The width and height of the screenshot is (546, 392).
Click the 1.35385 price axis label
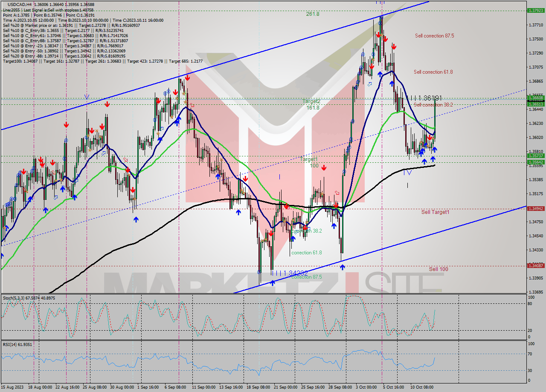click(x=536, y=180)
